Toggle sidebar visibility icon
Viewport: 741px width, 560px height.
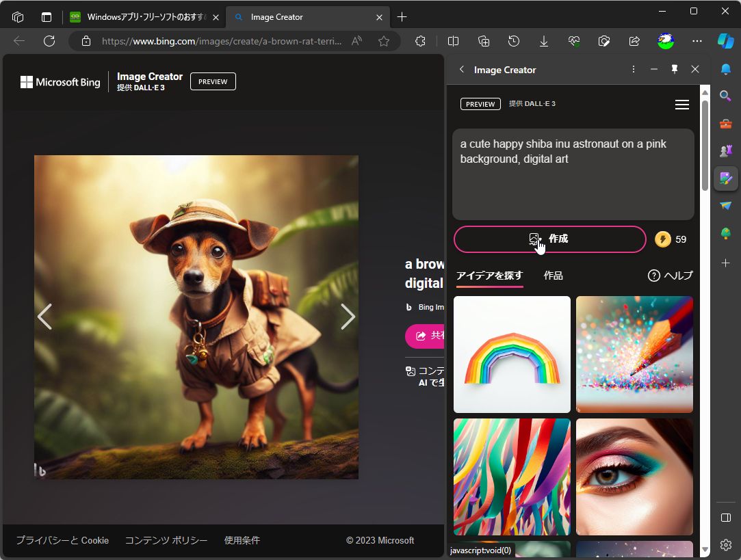tap(726, 518)
